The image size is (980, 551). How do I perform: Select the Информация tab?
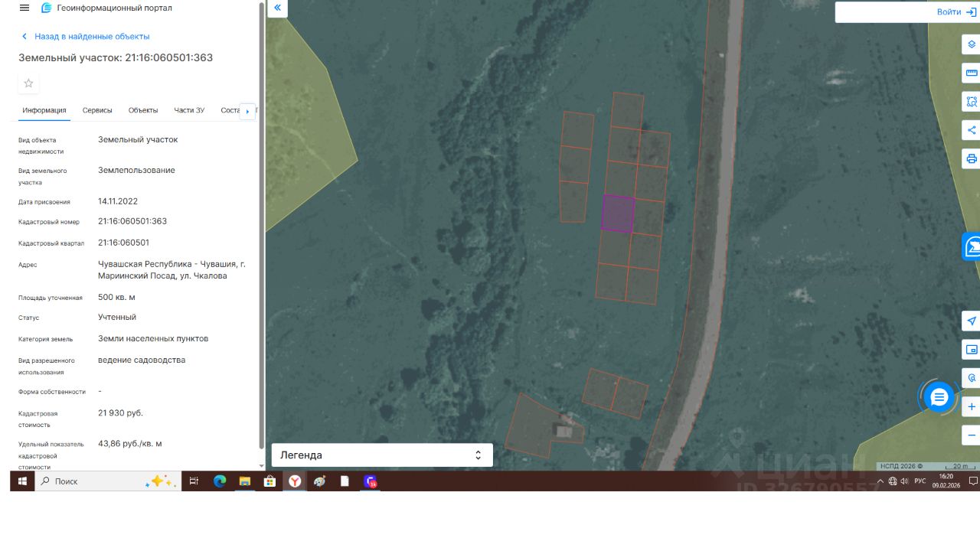(44, 110)
